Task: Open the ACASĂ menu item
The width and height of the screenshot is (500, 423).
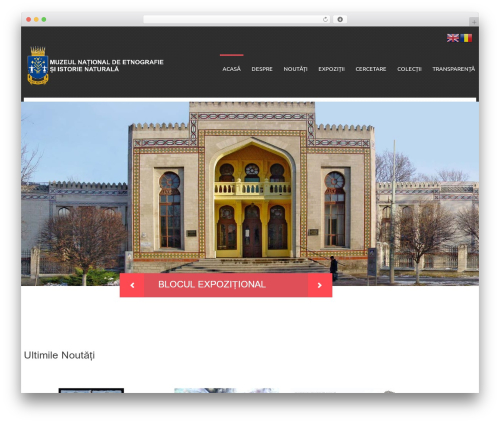Action: pos(232,69)
